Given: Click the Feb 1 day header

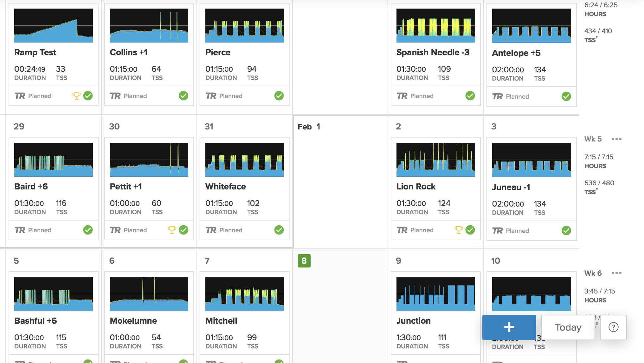Looking at the screenshot, I should tap(309, 127).
